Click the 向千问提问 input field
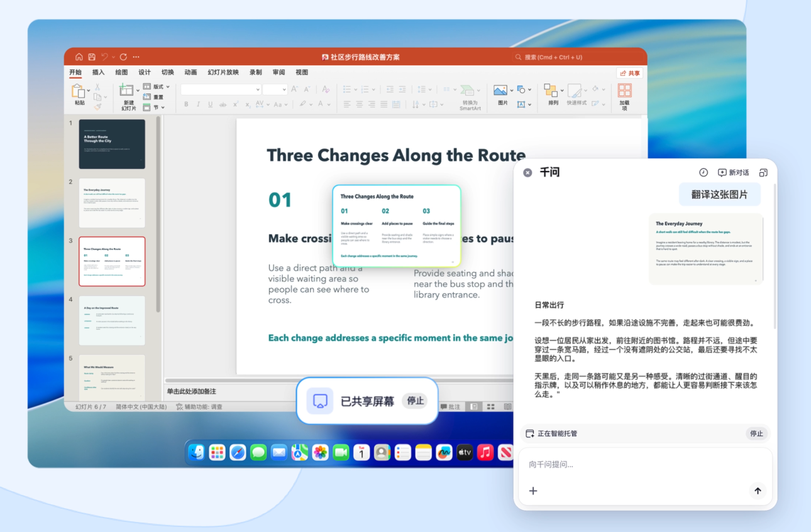Image resolution: width=811 pixels, height=532 pixels. (645, 465)
